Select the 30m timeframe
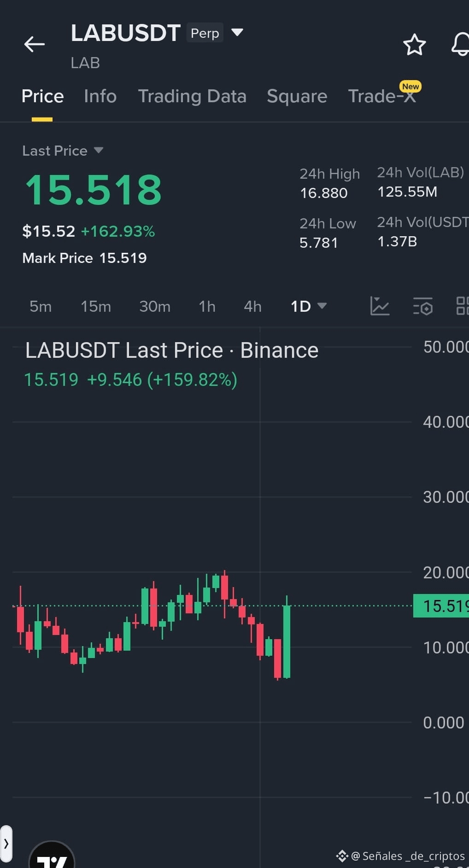 155,306
